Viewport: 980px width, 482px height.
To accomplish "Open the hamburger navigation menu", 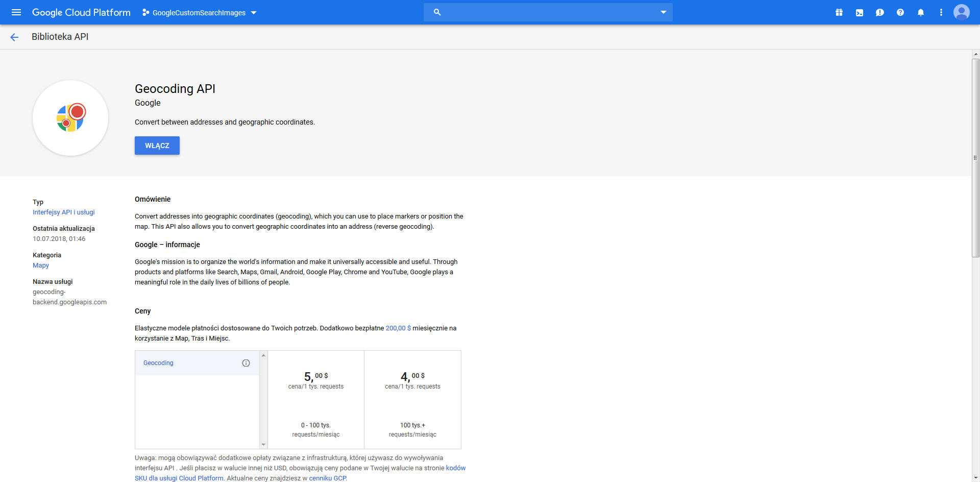I will click(16, 12).
